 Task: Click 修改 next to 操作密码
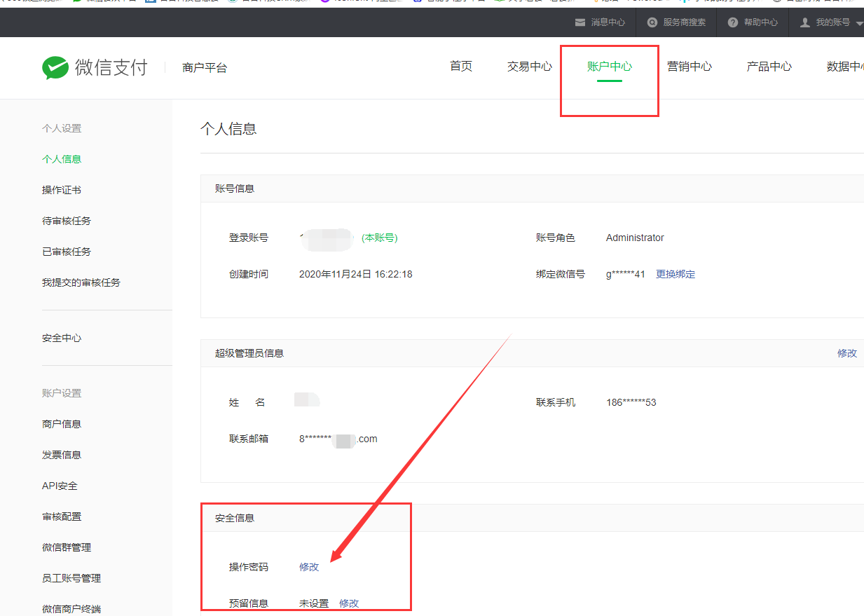tap(309, 567)
